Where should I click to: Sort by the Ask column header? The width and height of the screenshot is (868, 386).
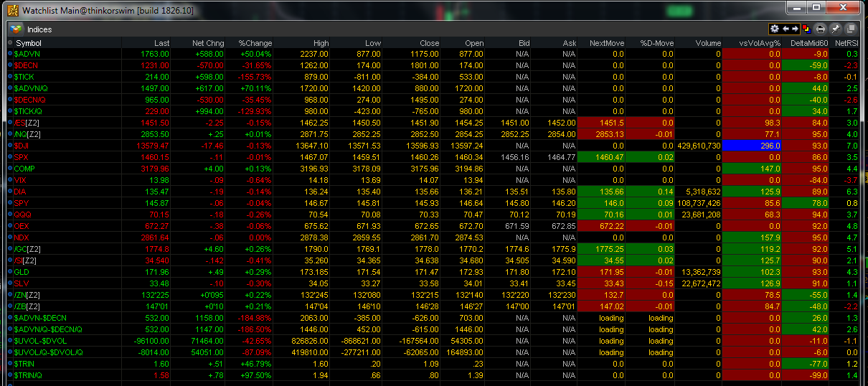coord(569,43)
